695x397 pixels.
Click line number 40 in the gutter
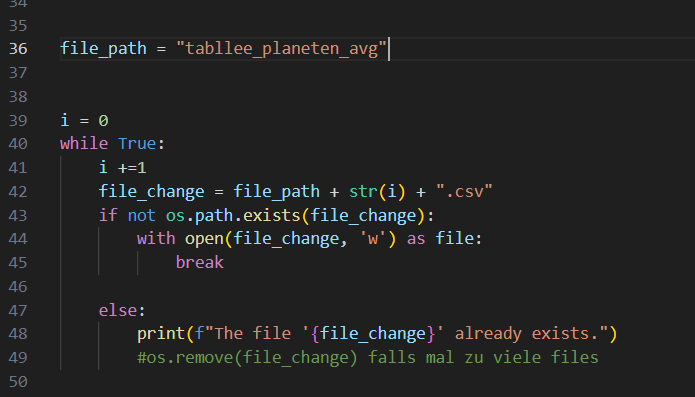pyautogui.click(x=18, y=144)
